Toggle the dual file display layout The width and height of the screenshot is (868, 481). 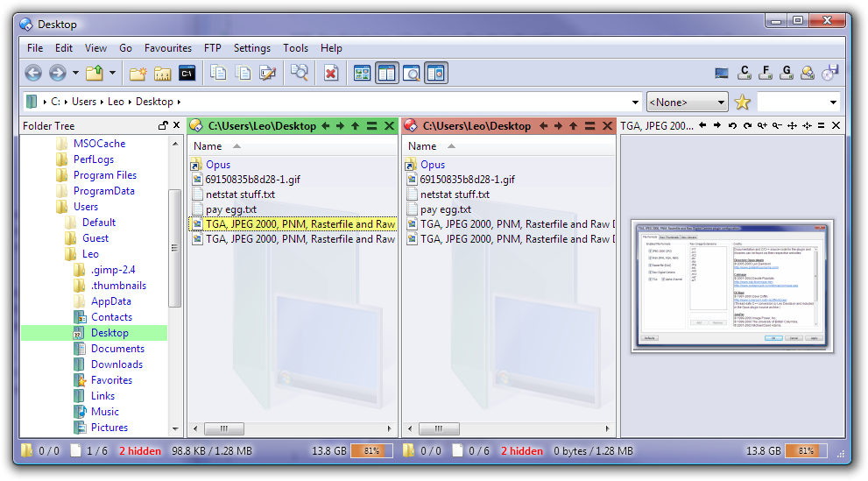(387, 74)
